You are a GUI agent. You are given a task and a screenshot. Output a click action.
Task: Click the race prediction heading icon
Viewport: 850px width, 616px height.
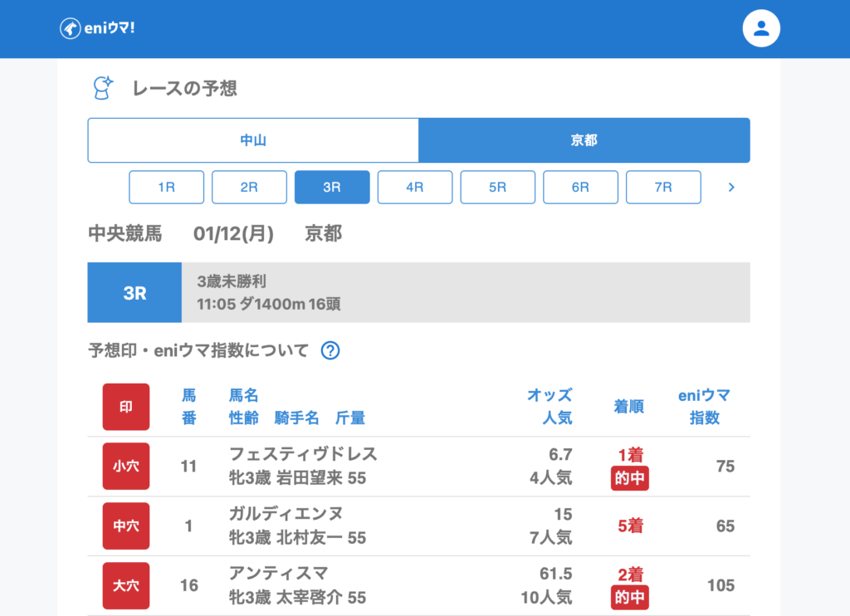[x=102, y=88]
